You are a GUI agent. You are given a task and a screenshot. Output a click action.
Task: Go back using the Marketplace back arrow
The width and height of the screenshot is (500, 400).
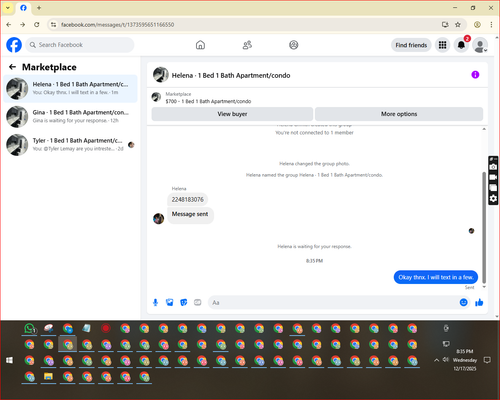(13, 67)
